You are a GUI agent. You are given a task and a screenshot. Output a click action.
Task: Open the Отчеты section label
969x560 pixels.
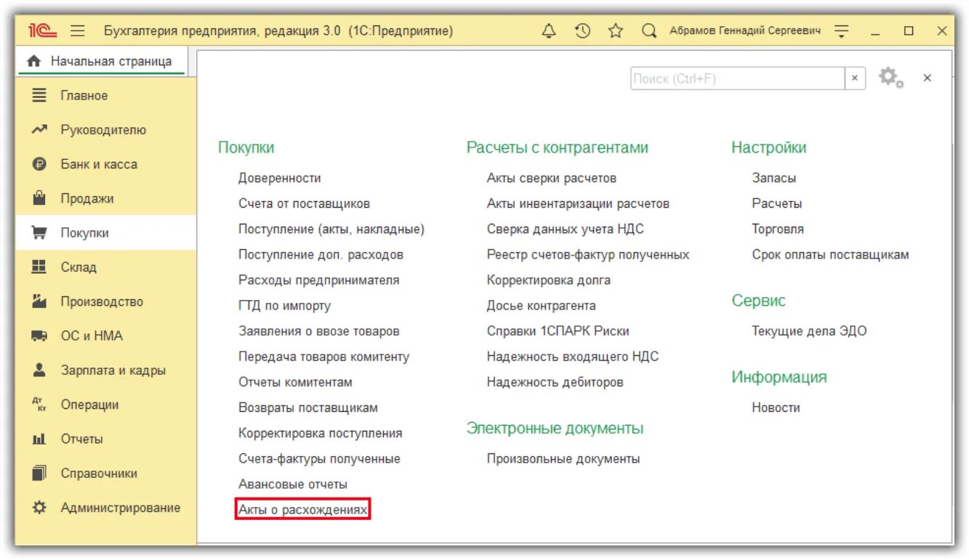tap(81, 439)
